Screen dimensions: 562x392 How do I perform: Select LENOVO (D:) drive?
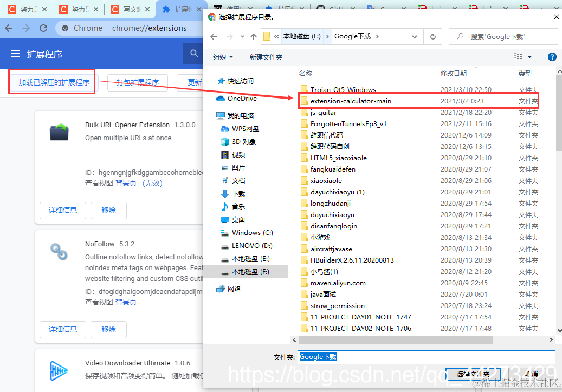247,246
